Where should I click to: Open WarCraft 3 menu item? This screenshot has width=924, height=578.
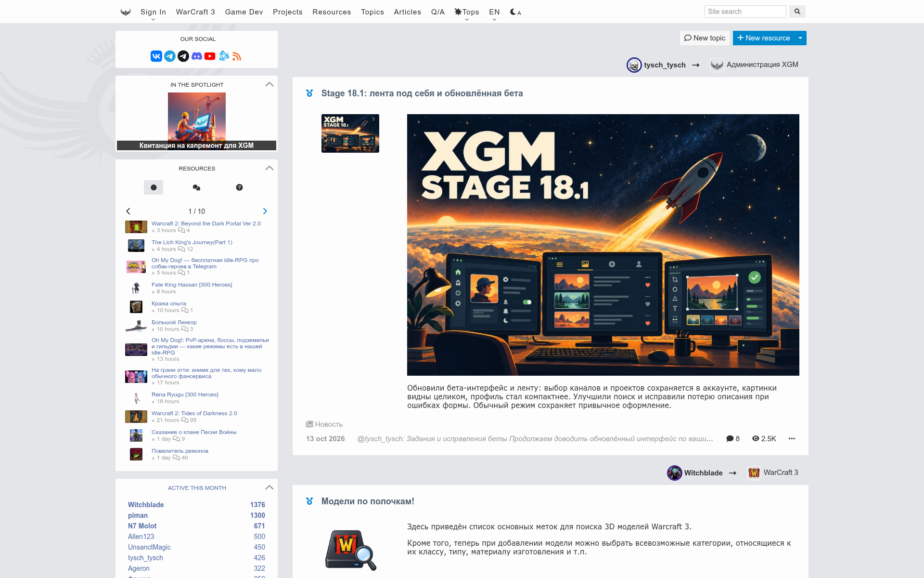195,12
